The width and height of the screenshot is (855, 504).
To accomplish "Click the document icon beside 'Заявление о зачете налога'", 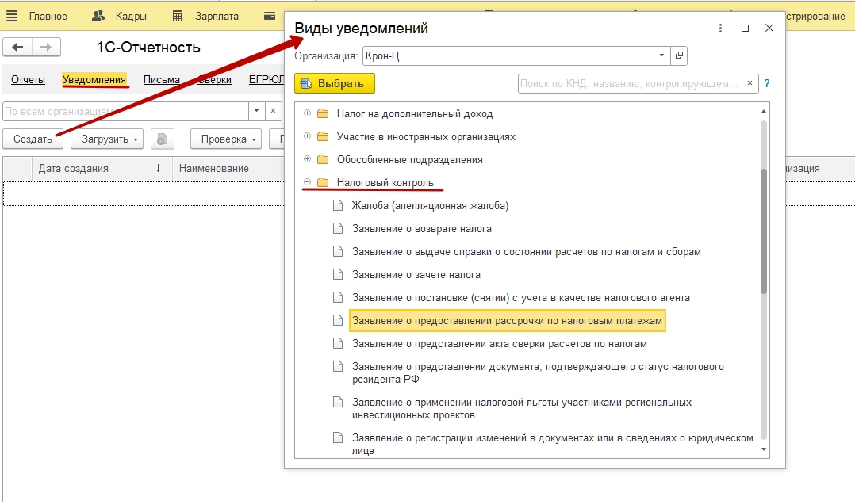I will click(x=338, y=274).
